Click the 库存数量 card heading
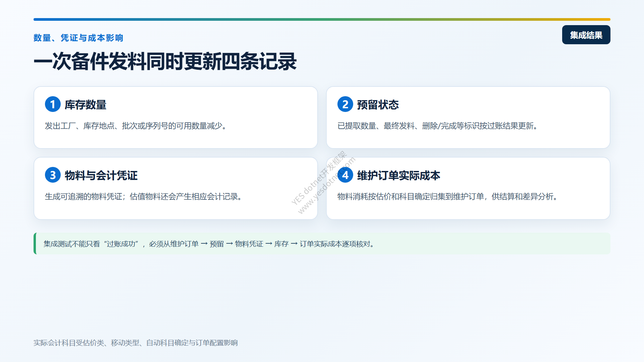The width and height of the screenshot is (644, 362). click(86, 105)
